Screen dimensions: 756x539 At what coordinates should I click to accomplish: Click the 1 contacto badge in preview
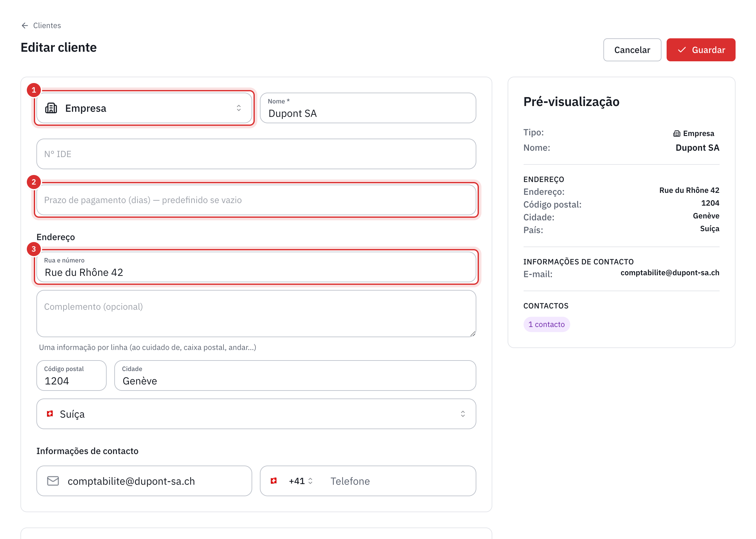547,324
